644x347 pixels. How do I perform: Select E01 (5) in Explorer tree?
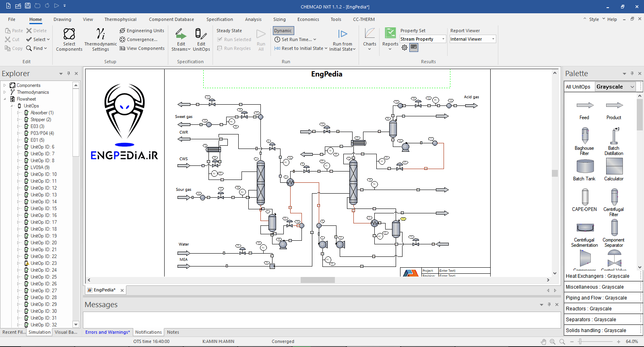tap(37, 140)
